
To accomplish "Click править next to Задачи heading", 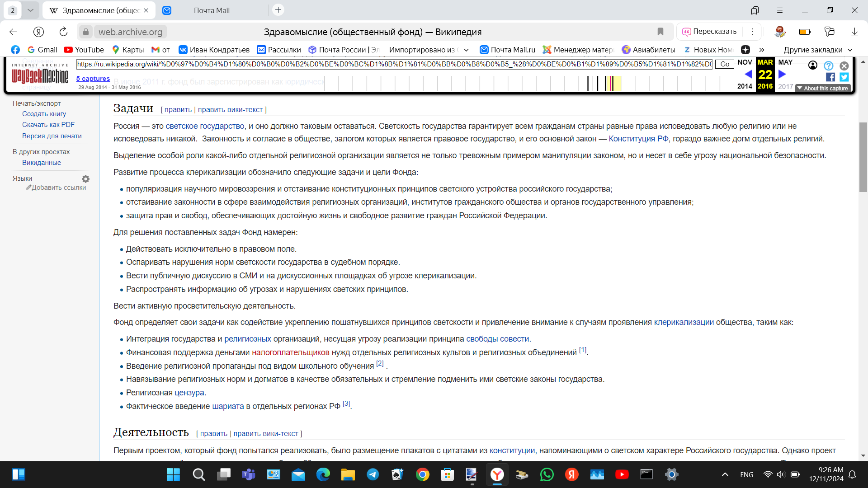I will click(178, 109).
